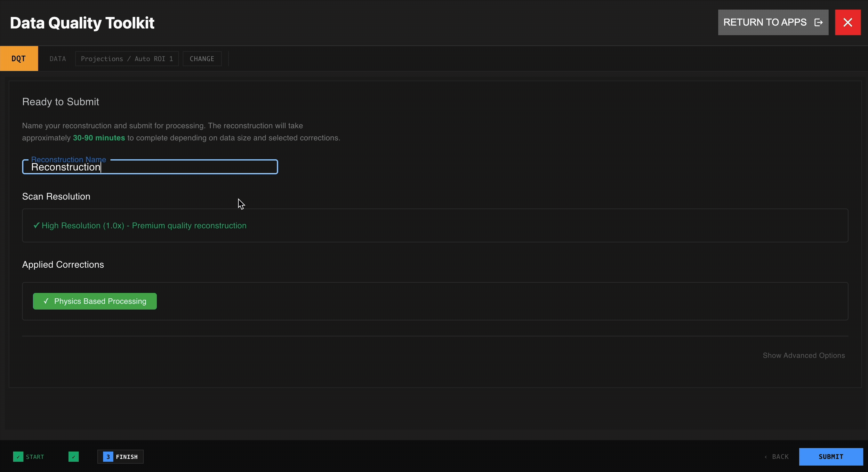
Task: Click the blue step 3 badge beside FINISH
Action: pyautogui.click(x=108, y=457)
